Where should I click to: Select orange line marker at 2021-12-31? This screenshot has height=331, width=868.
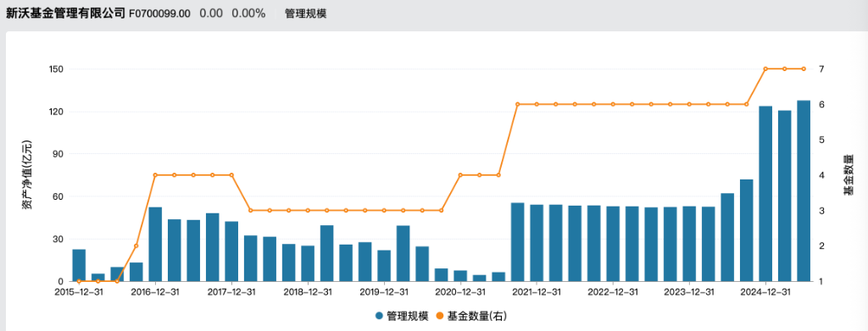537,104
